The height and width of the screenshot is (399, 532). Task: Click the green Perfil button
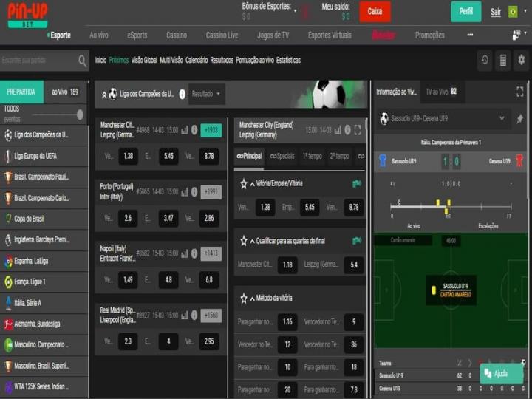465,12
